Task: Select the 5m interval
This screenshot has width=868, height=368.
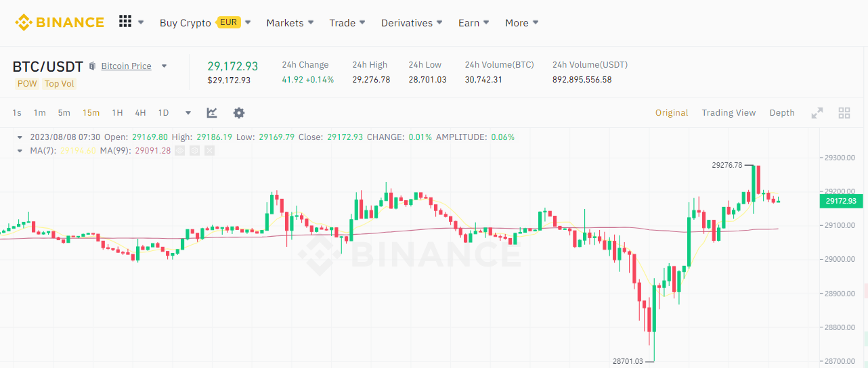Action: (64, 113)
